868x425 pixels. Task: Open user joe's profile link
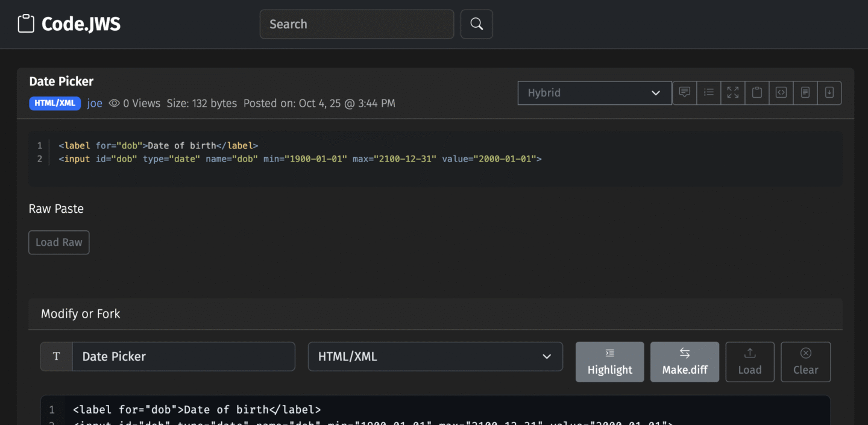(95, 103)
